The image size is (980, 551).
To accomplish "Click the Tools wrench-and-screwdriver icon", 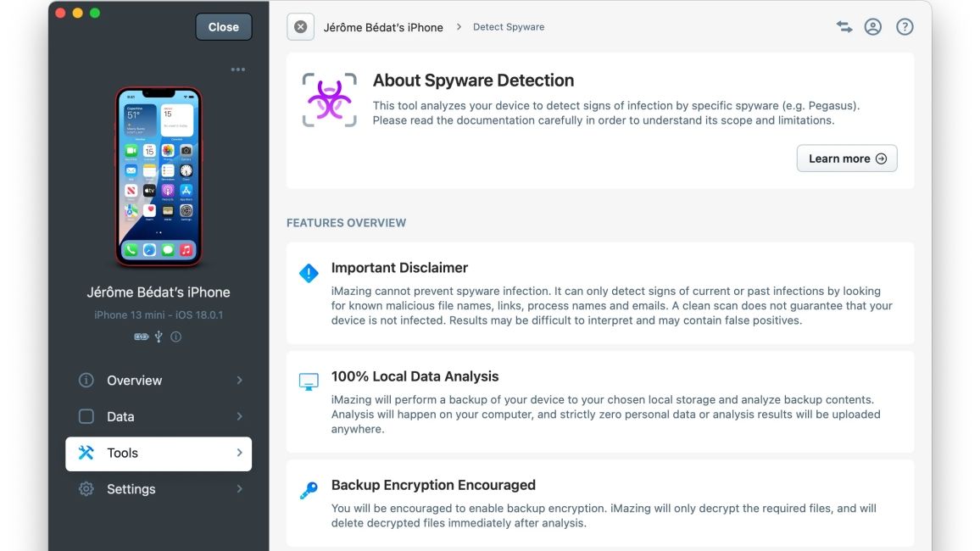I will coord(86,453).
